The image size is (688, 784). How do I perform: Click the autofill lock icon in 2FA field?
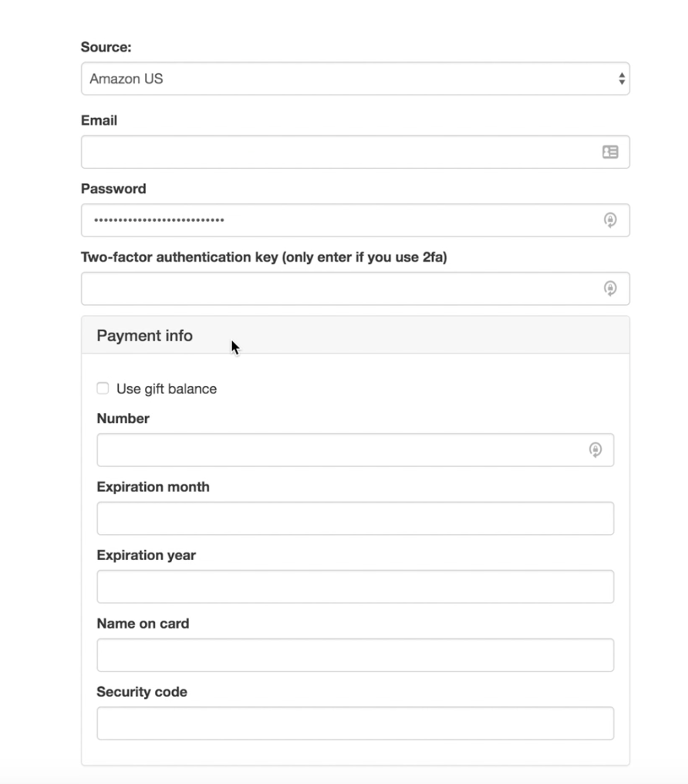coord(610,289)
